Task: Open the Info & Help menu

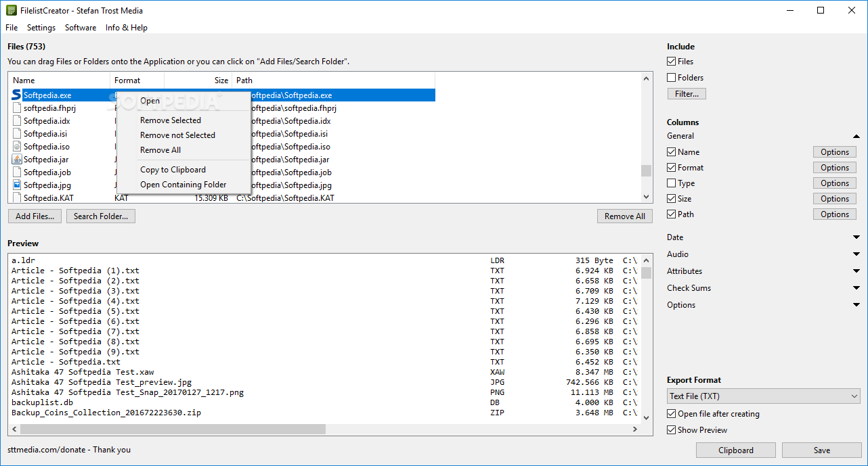Action: click(x=127, y=28)
